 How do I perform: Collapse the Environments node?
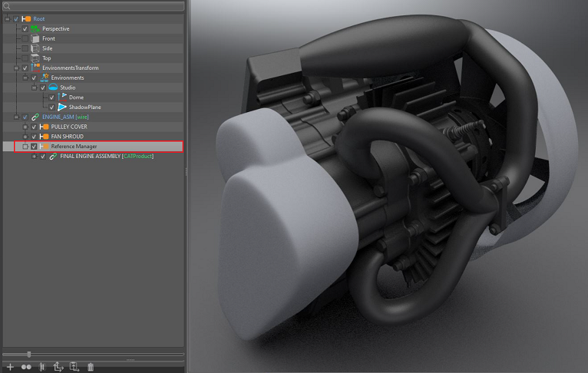point(25,78)
